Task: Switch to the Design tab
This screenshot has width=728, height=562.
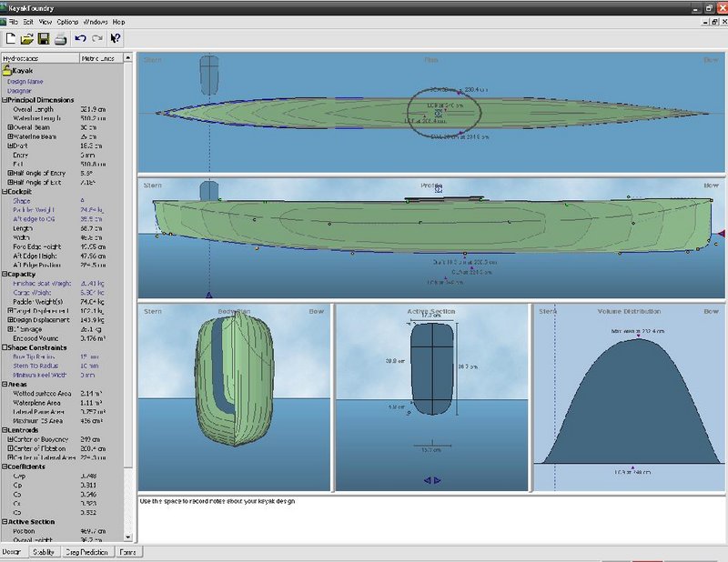Action: coord(12,552)
